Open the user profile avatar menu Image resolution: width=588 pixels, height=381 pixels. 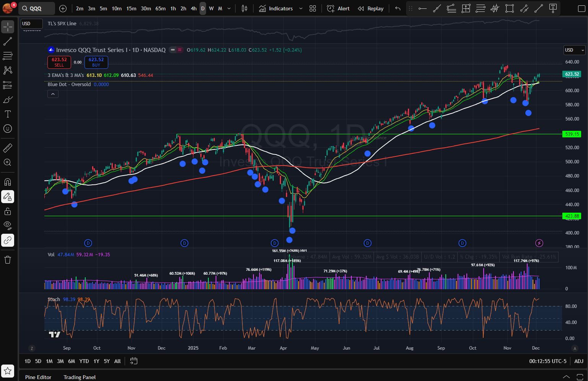point(8,8)
